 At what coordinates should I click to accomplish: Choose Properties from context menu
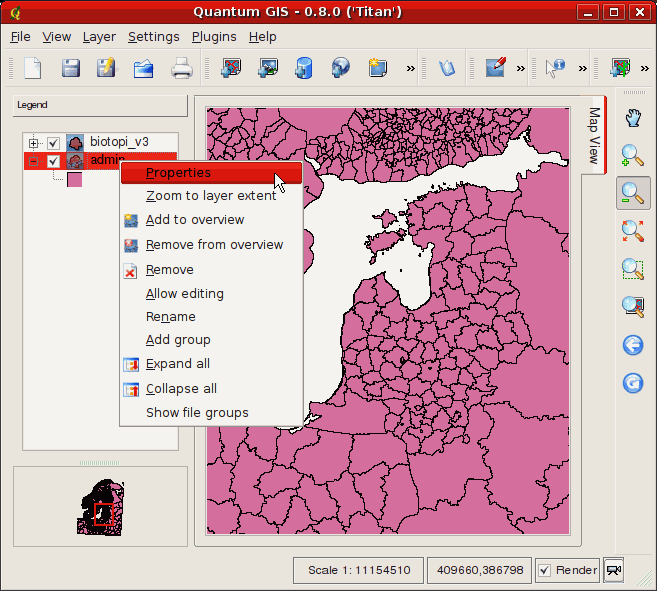211,173
